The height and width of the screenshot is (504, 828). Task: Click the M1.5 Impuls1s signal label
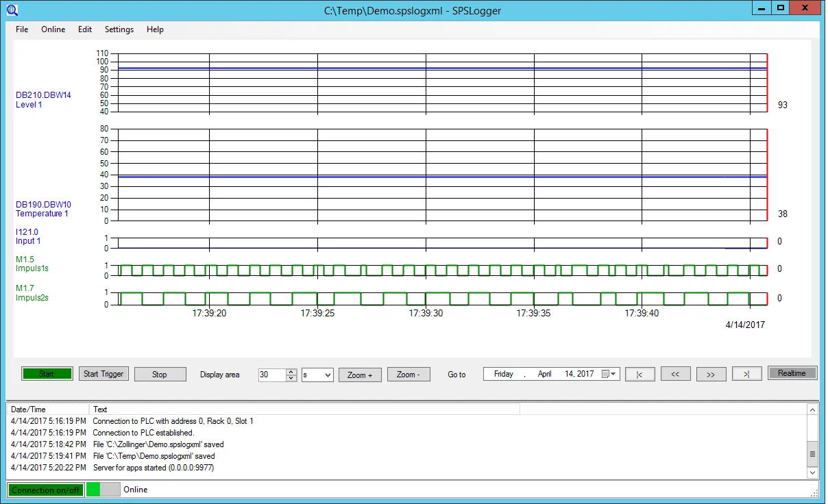click(32, 264)
